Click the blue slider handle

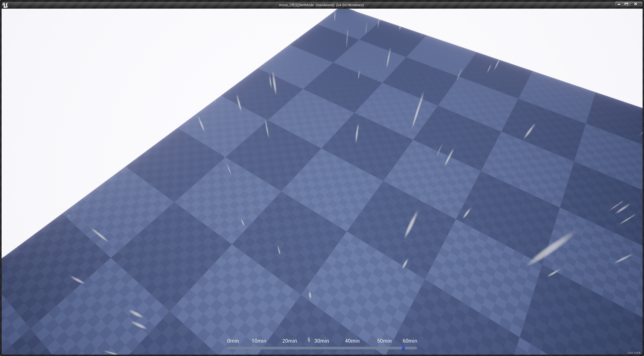pyautogui.click(x=403, y=348)
